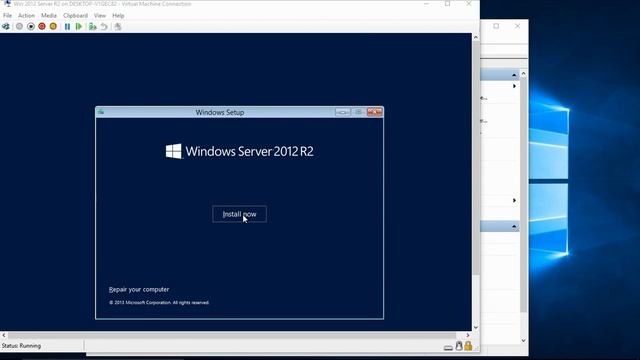Pause the virtual machine
Image resolution: width=640 pixels, height=360 pixels.
[67, 27]
